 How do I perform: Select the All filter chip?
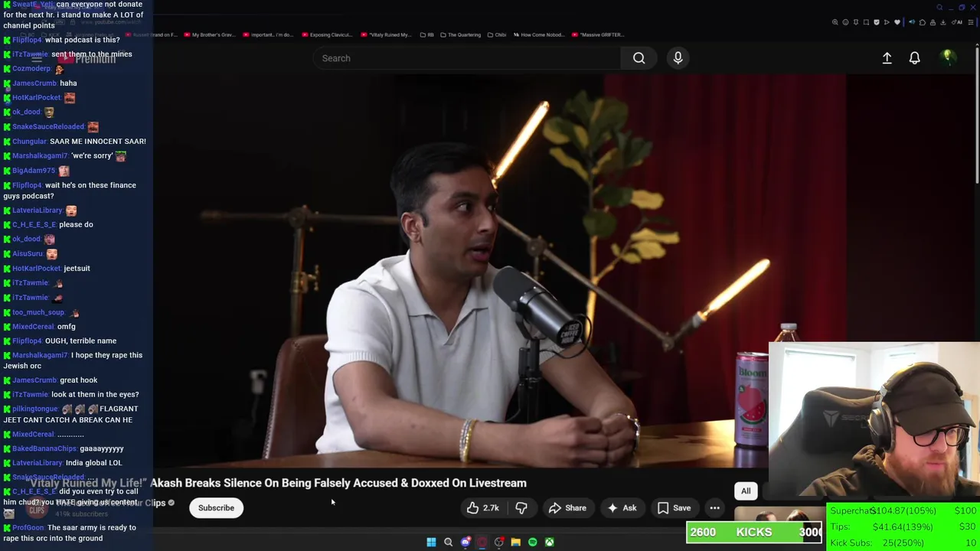point(746,491)
